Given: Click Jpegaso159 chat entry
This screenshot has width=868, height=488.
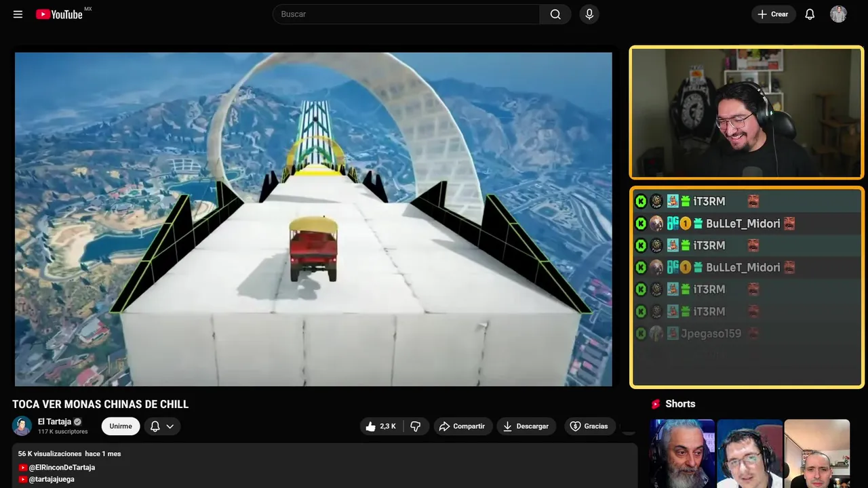Looking at the screenshot, I should (x=747, y=333).
